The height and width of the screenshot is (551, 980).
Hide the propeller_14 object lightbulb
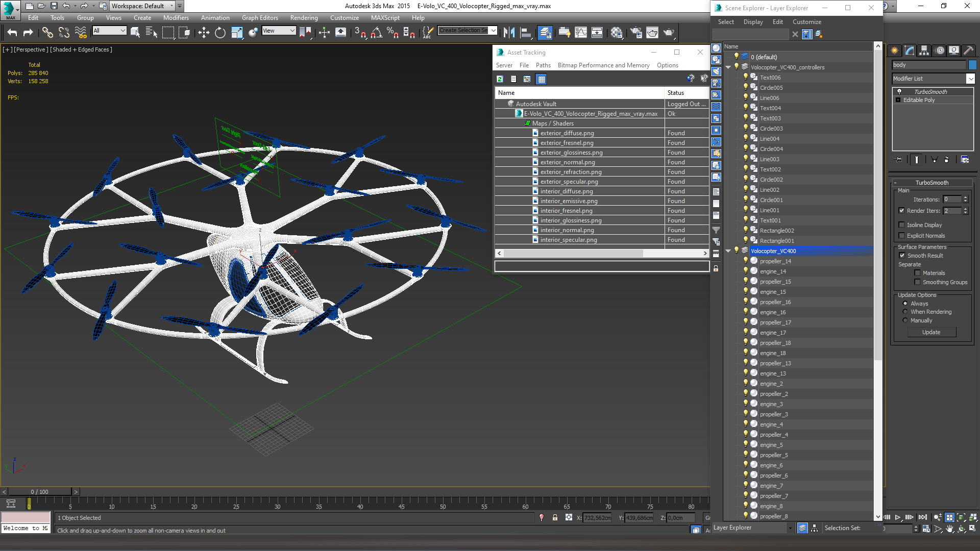(x=746, y=261)
